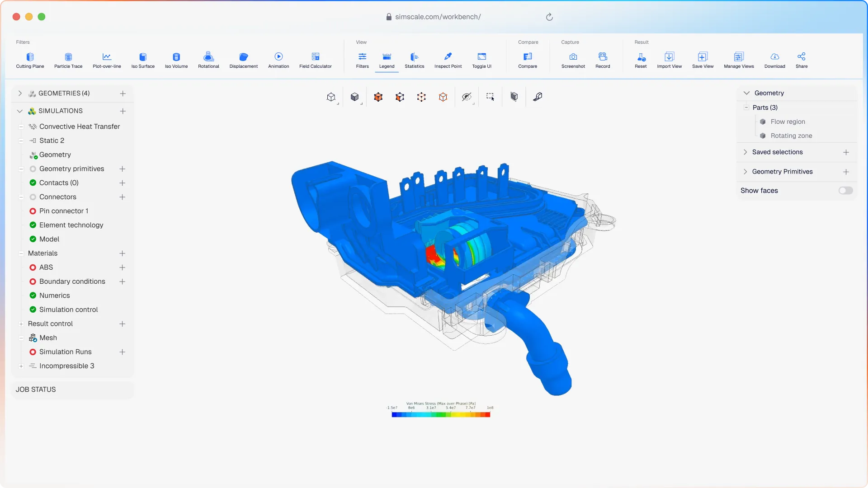The height and width of the screenshot is (488, 868).
Task: Start Record capture
Action: pyautogui.click(x=603, y=60)
